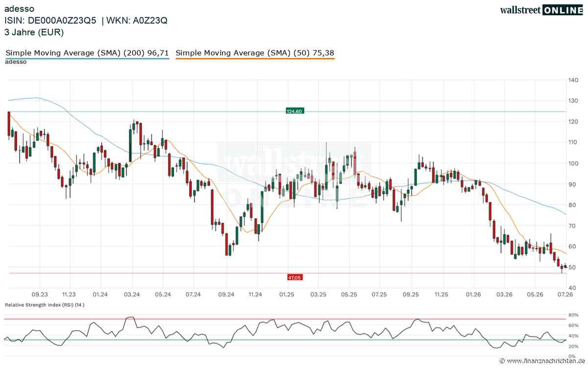Click the price axis value 130

574,101
